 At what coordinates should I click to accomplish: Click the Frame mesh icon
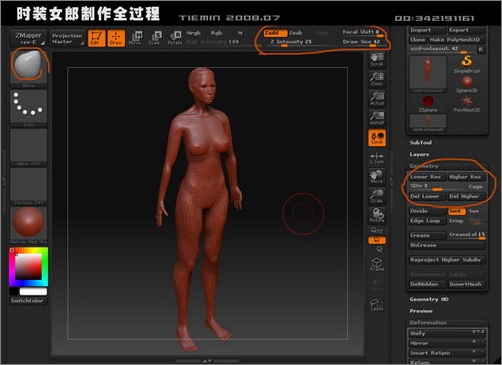(x=377, y=264)
